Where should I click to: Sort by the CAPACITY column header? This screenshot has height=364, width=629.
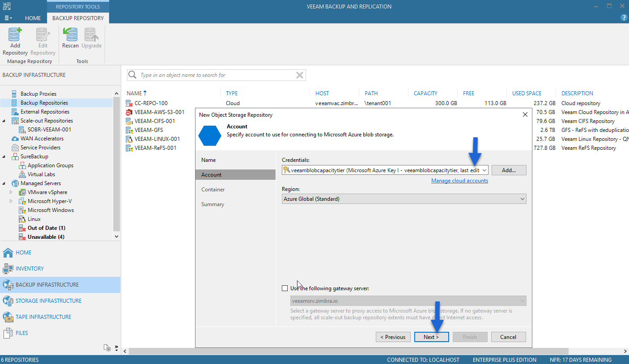(425, 93)
